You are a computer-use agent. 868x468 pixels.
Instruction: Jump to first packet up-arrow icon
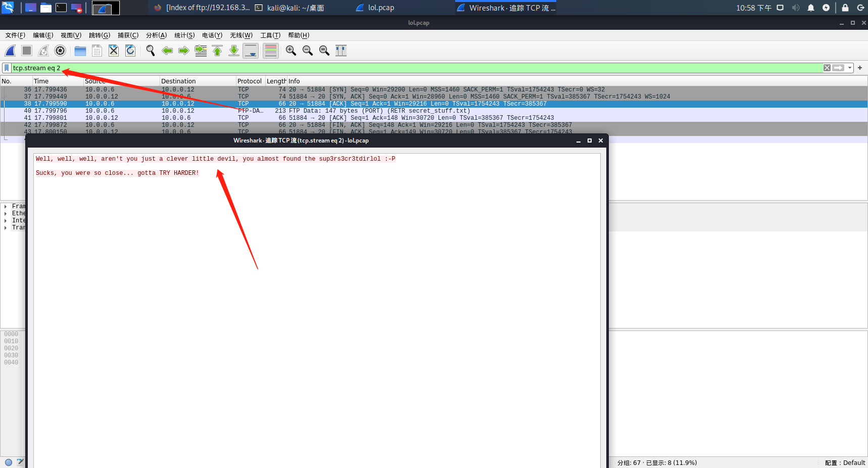(x=217, y=51)
